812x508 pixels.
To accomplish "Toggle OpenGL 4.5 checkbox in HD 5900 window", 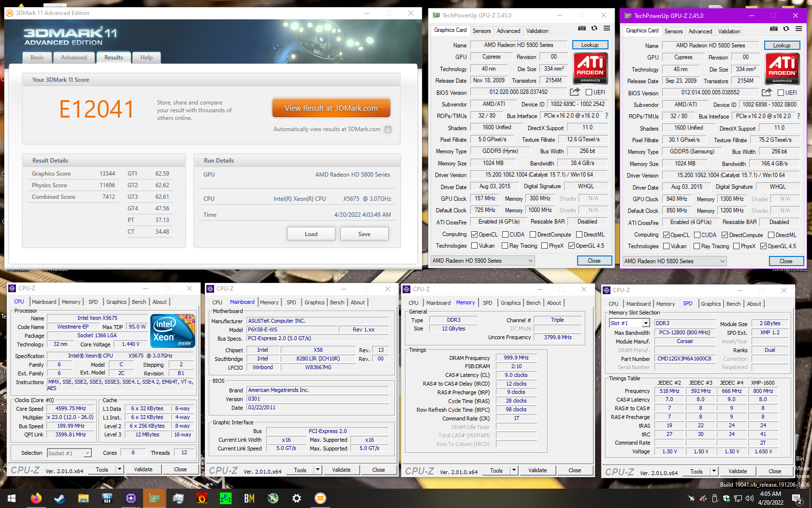I will point(571,246).
